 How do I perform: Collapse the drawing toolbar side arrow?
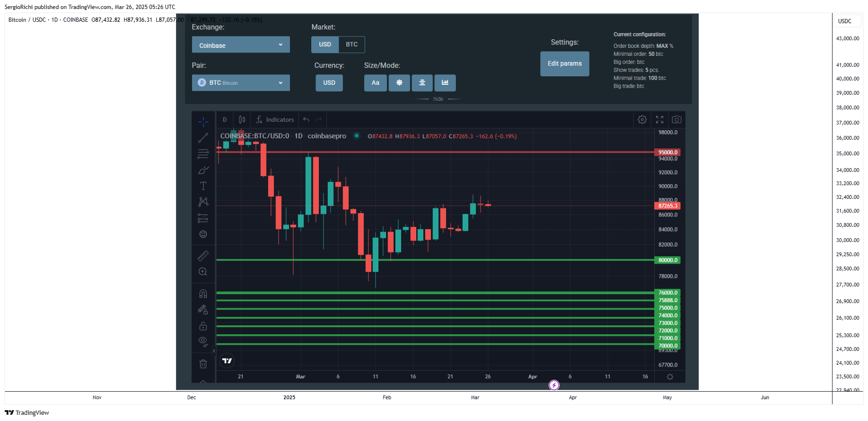click(214, 351)
